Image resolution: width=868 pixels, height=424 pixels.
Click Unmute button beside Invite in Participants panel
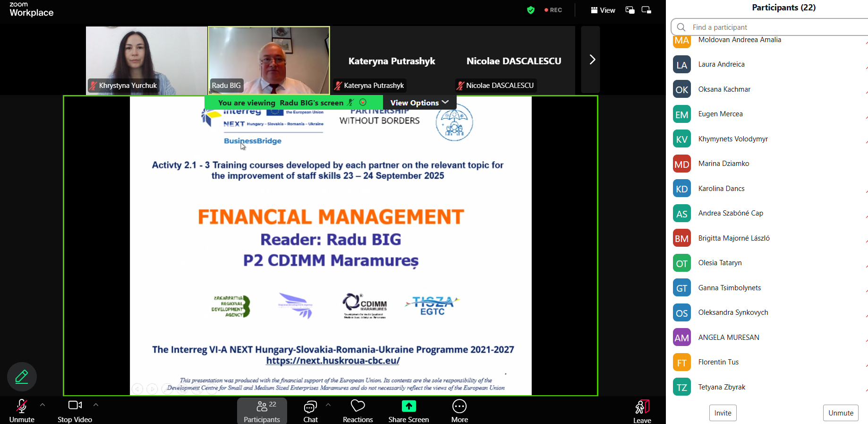[841, 413]
